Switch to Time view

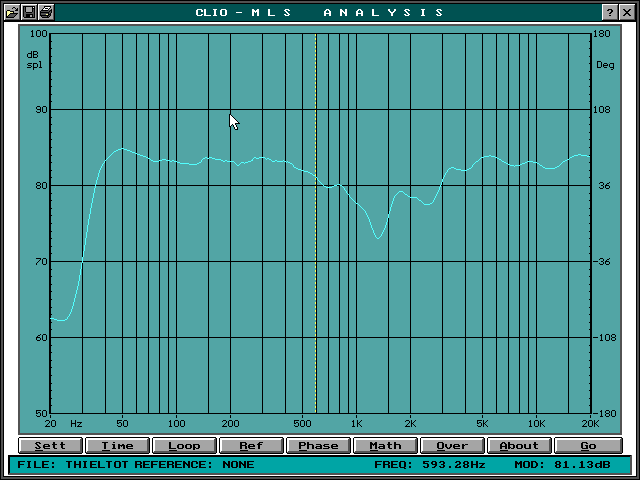[117, 445]
